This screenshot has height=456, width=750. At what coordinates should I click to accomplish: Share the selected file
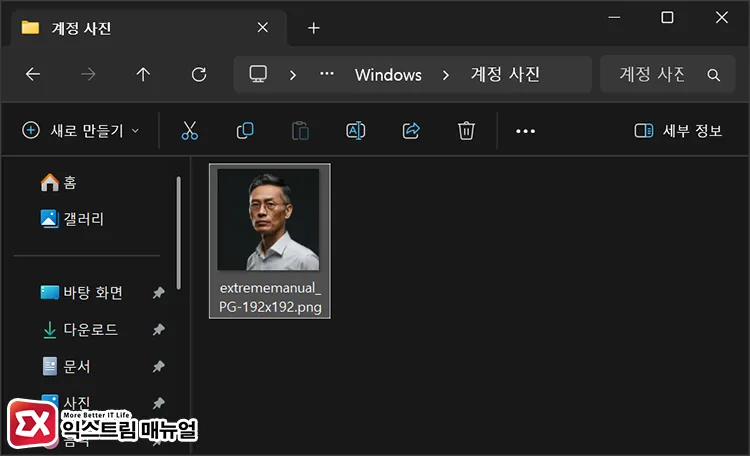[x=411, y=130]
